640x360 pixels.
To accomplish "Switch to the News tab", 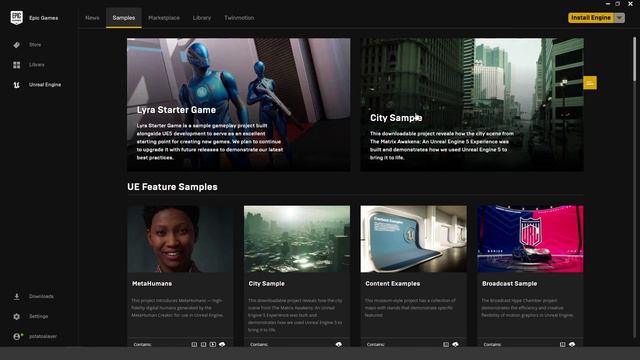I will [92, 18].
